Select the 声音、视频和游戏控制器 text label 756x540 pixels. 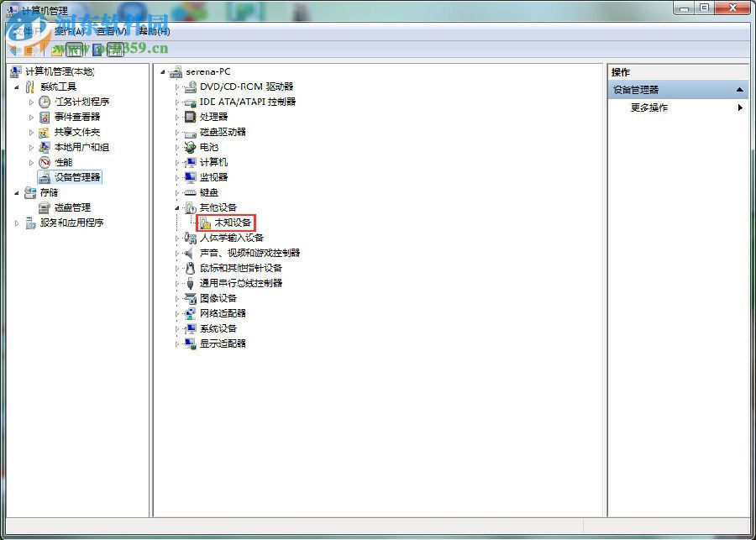pos(249,253)
